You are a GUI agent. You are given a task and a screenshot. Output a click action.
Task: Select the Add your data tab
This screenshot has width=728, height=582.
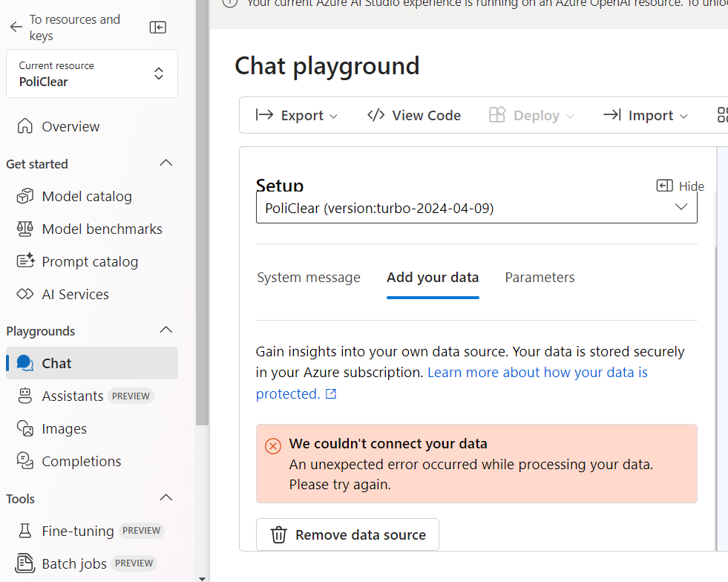point(433,278)
